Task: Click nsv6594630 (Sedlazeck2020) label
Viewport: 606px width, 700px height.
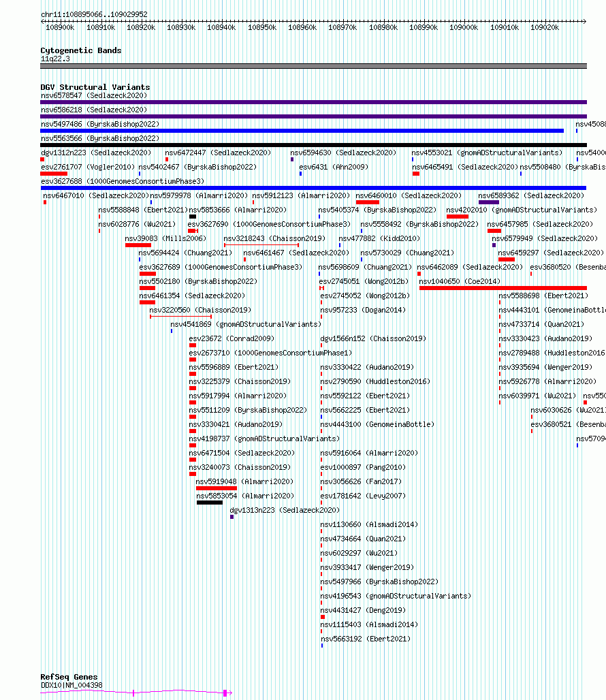Action: coord(343,153)
